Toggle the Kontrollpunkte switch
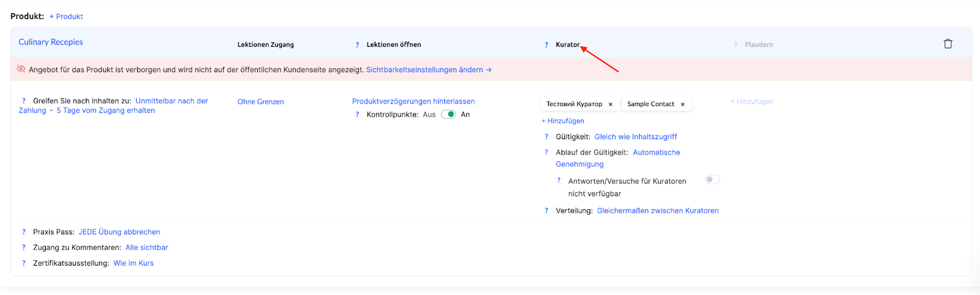The image size is (980, 295). pyautogui.click(x=448, y=115)
